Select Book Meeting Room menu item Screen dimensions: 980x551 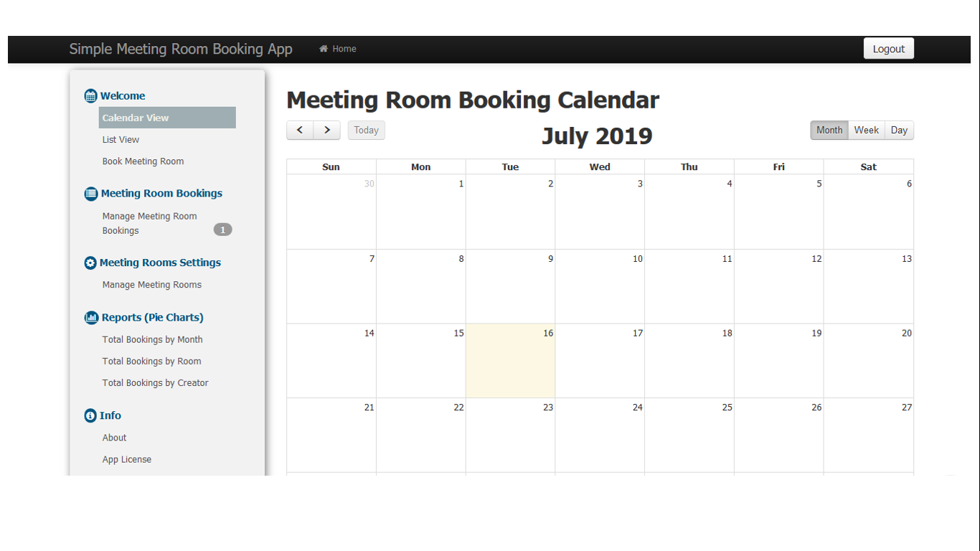[143, 161]
